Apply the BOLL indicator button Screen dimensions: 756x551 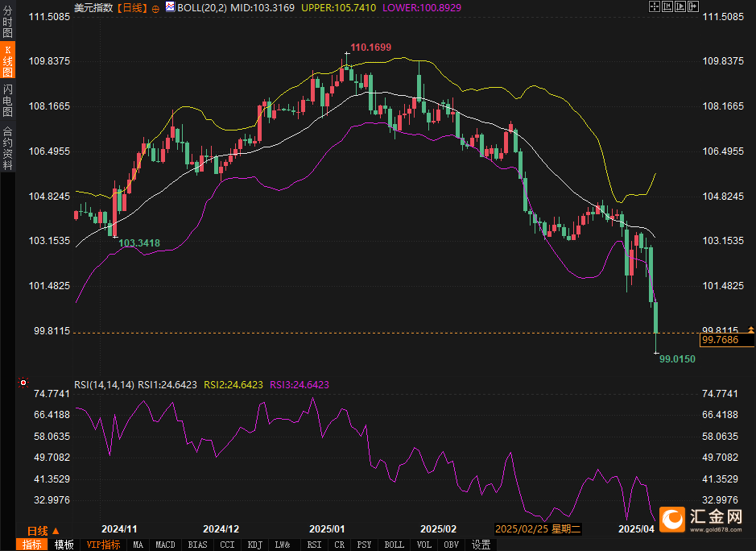394,545
